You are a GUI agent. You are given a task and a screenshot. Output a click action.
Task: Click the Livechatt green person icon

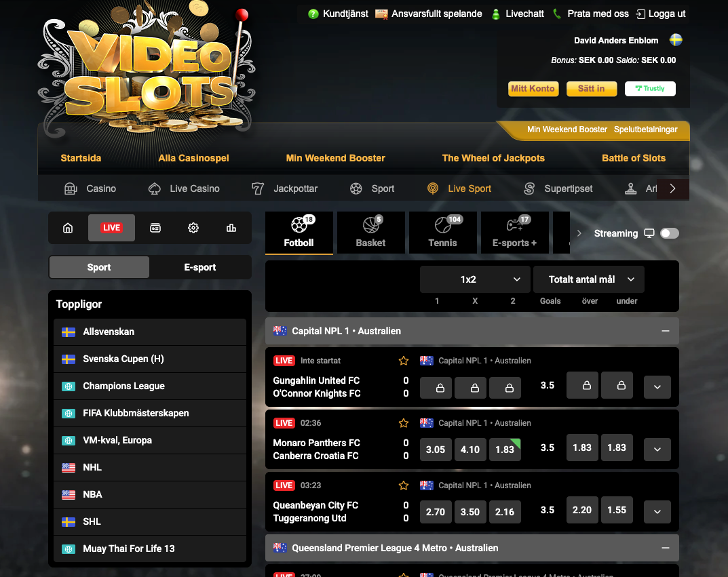496,14
